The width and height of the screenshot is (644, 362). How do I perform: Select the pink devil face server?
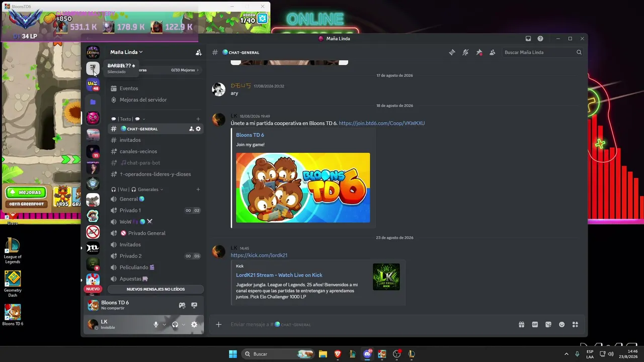point(93,118)
